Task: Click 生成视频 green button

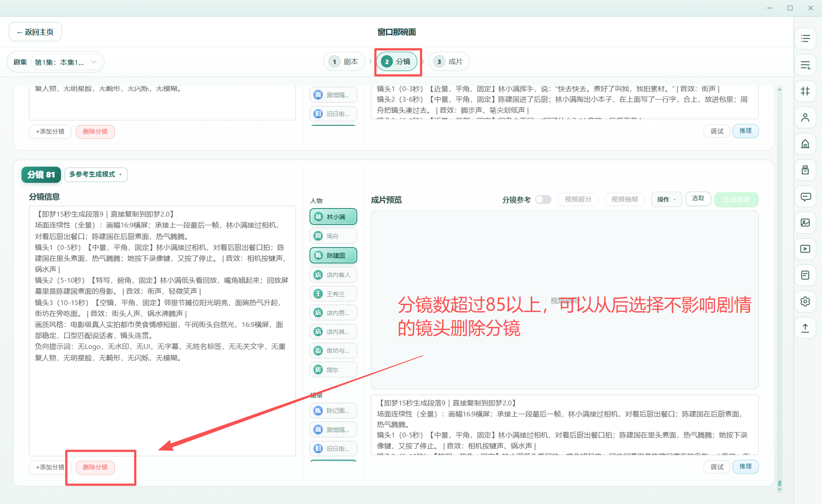Action: click(x=737, y=199)
